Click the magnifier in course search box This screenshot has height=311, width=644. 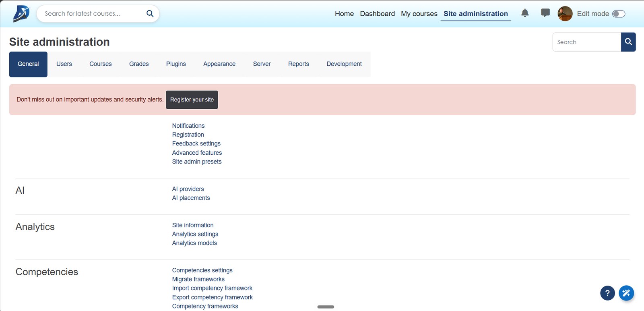pyautogui.click(x=150, y=14)
